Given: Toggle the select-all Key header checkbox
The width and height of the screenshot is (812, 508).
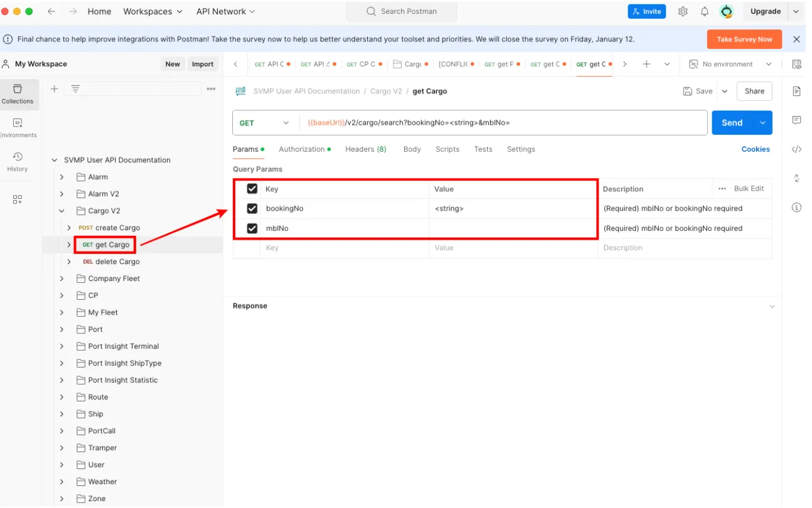Looking at the screenshot, I should point(252,189).
